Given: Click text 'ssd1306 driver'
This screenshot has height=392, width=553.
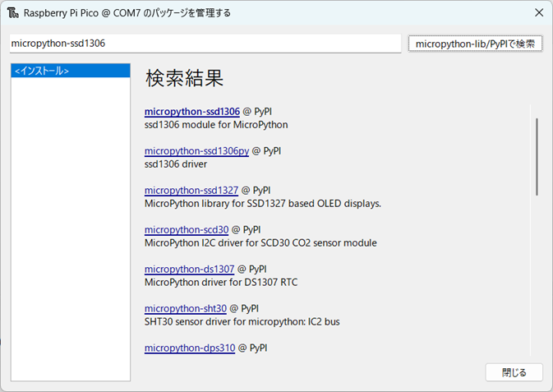Looking at the screenshot, I should tap(176, 164).
